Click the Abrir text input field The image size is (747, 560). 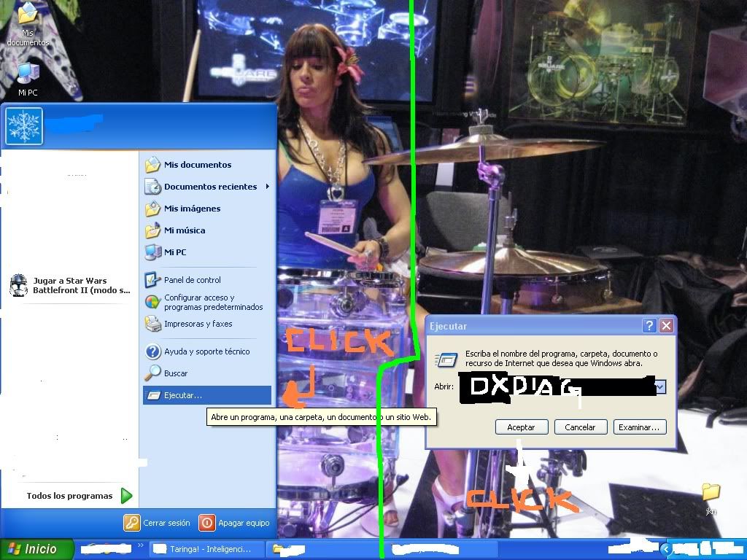pos(557,386)
